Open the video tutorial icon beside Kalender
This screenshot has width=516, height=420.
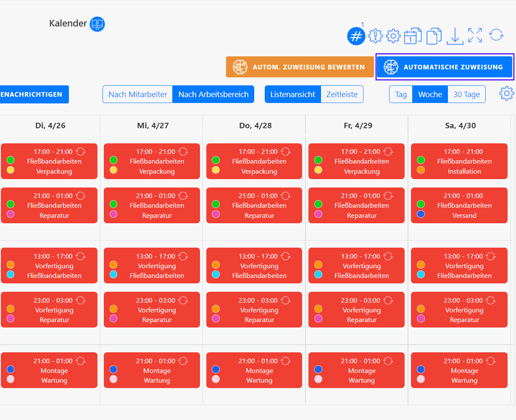[97, 24]
